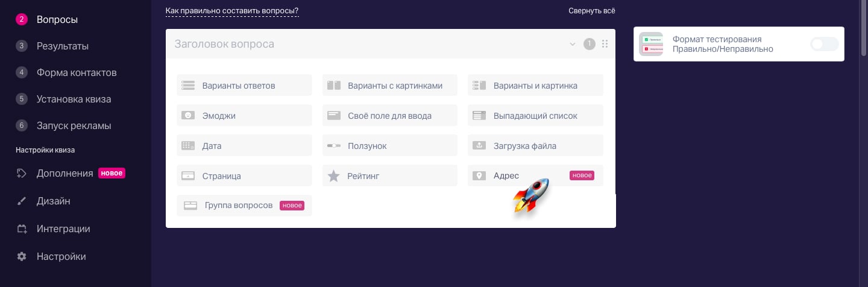The height and width of the screenshot is (287, 868).
Task: Pick the Варианты и картинка question type
Action: click(x=535, y=85)
